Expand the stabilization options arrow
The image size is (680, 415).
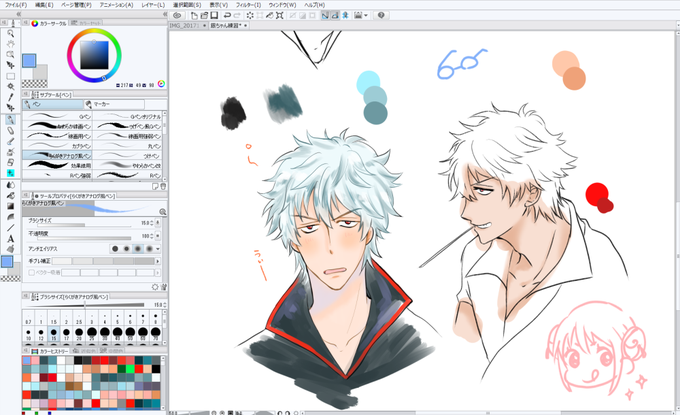158,261
